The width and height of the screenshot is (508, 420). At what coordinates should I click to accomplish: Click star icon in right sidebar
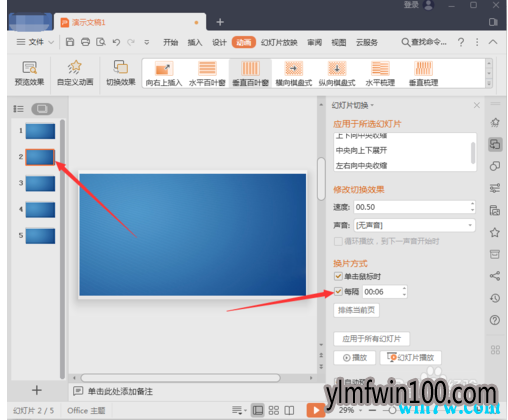[x=495, y=232]
